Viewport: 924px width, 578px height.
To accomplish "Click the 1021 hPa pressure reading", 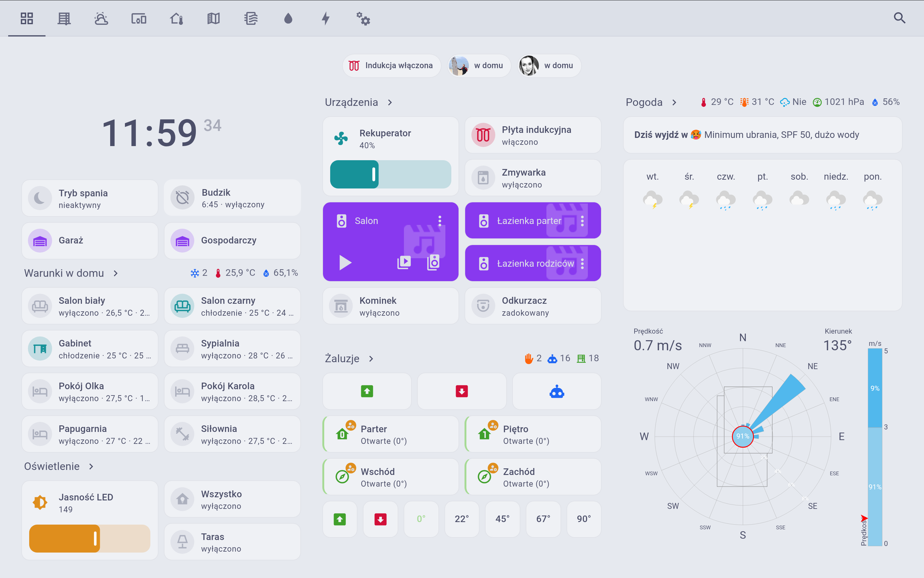I will pyautogui.click(x=838, y=102).
